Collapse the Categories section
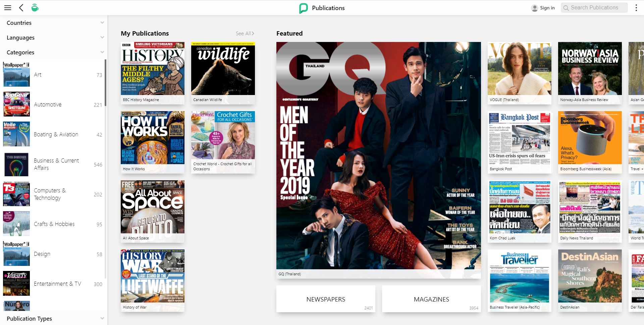 point(54,52)
